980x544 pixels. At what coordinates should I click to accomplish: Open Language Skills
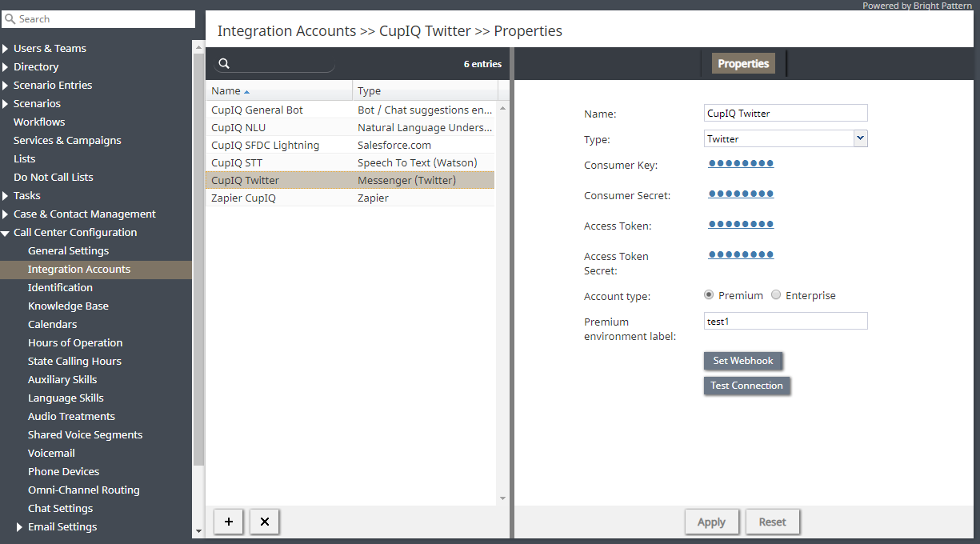click(x=66, y=398)
